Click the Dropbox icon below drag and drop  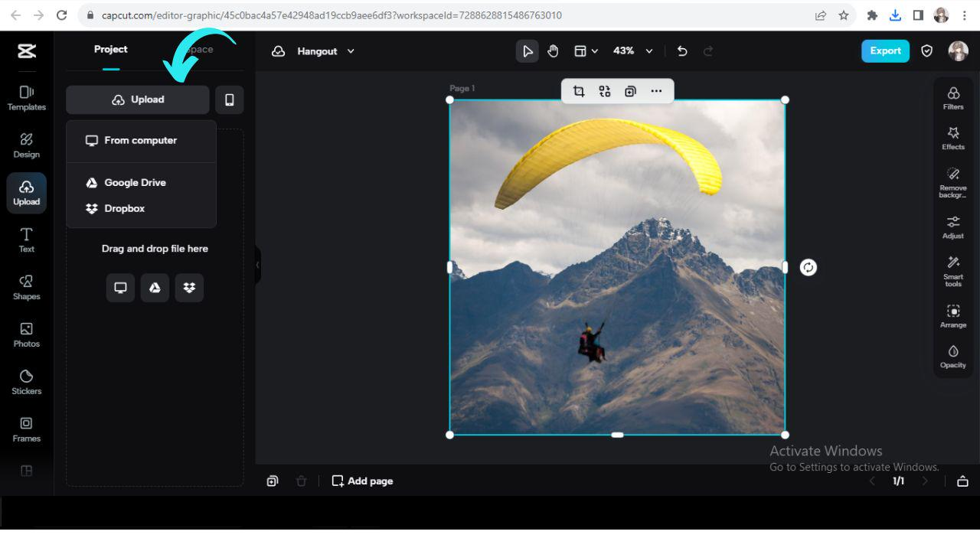point(189,288)
